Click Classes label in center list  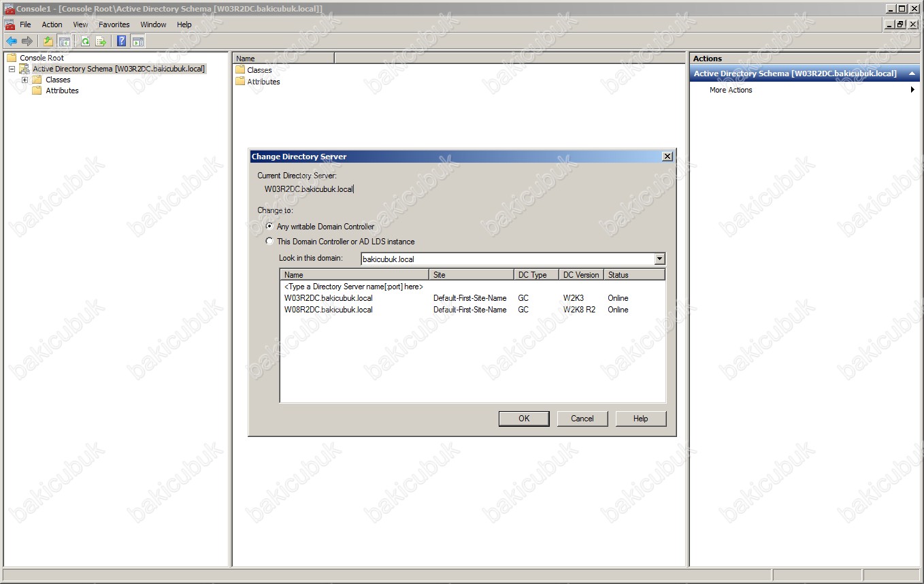tap(259, 70)
